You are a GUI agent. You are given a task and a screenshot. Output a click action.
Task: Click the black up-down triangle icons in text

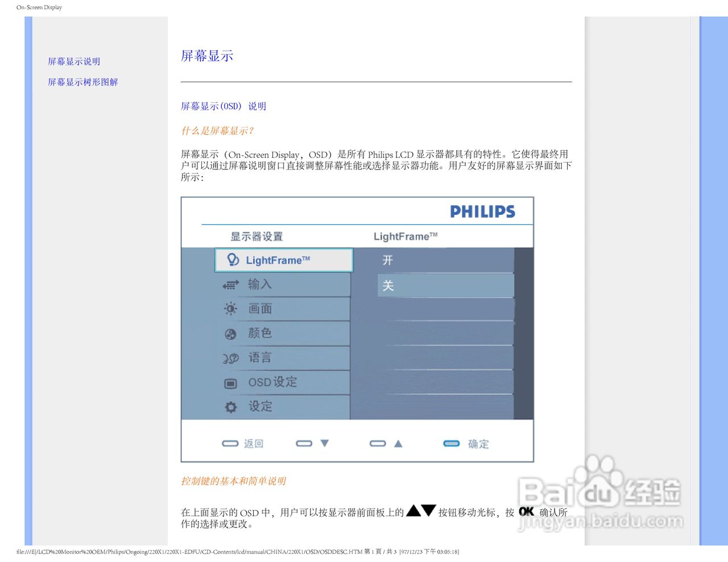click(421, 511)
